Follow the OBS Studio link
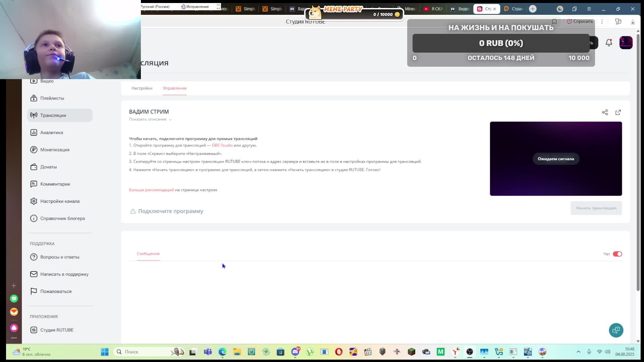 (222, 145)
